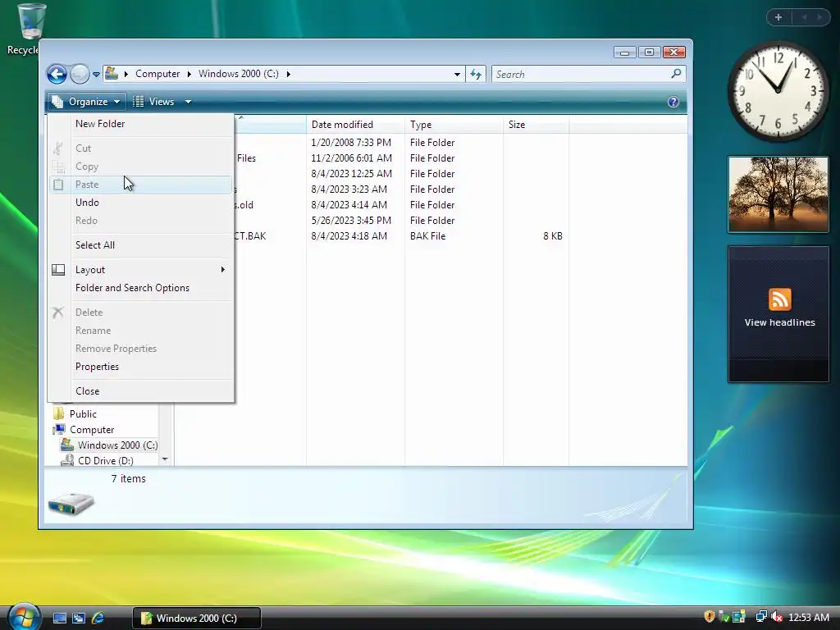Click the network connection tray icon
Screen dimensions: 840x630
tap(760, 617)
